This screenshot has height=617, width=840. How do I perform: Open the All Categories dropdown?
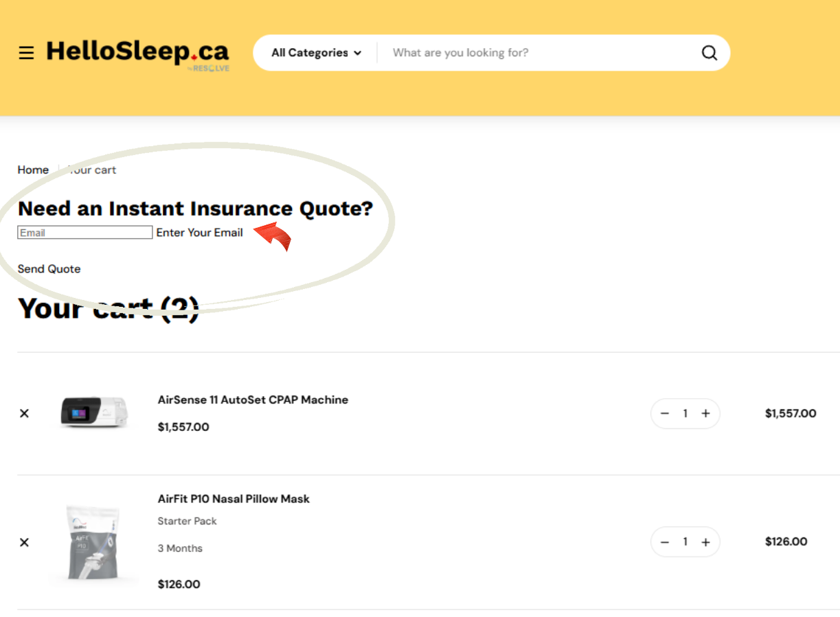[x=309, y=52]
